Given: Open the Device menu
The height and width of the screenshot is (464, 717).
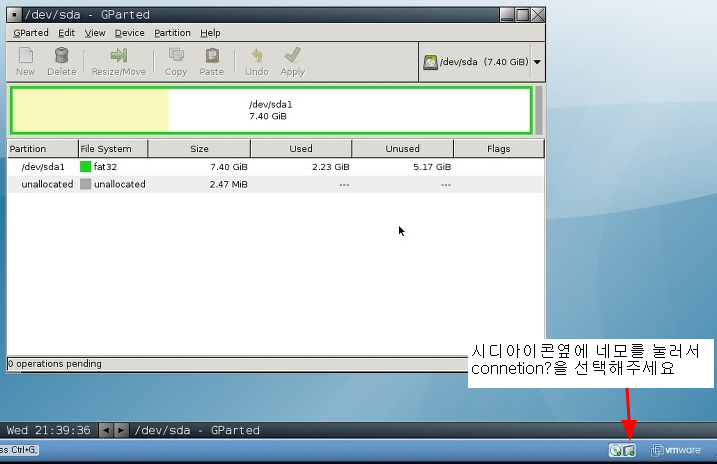Looking at the screenshot, I should click(x=129, y=33).
